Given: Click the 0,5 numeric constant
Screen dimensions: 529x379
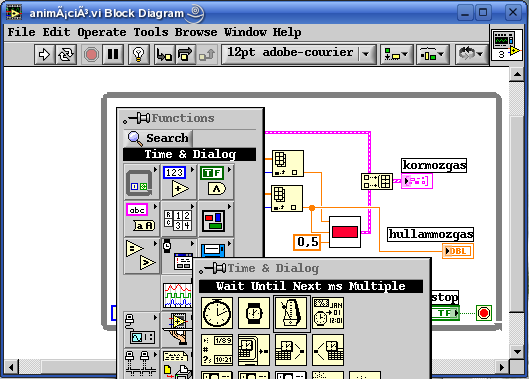Looking at the screenshot, I should click(x=307, y=242).
